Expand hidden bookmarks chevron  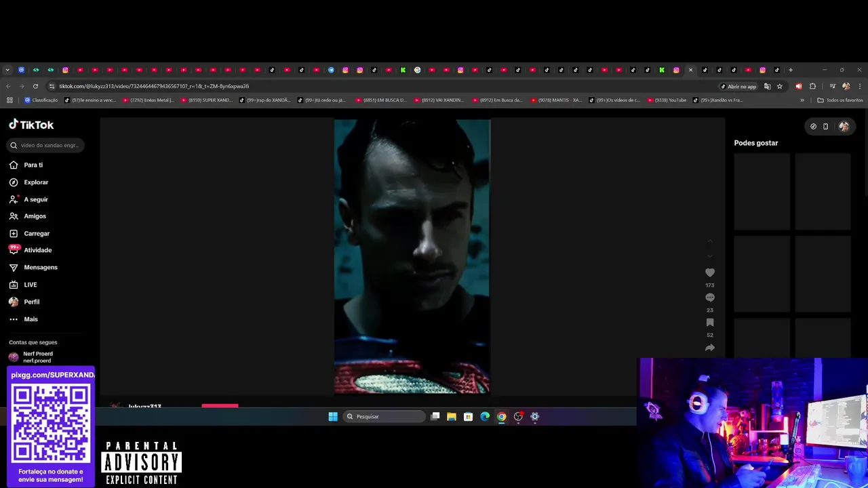point(802,100)
